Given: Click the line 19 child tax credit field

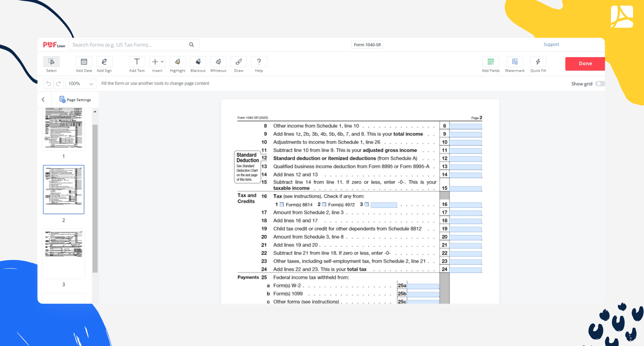Looking at the screenshot, I should [465, 229].
